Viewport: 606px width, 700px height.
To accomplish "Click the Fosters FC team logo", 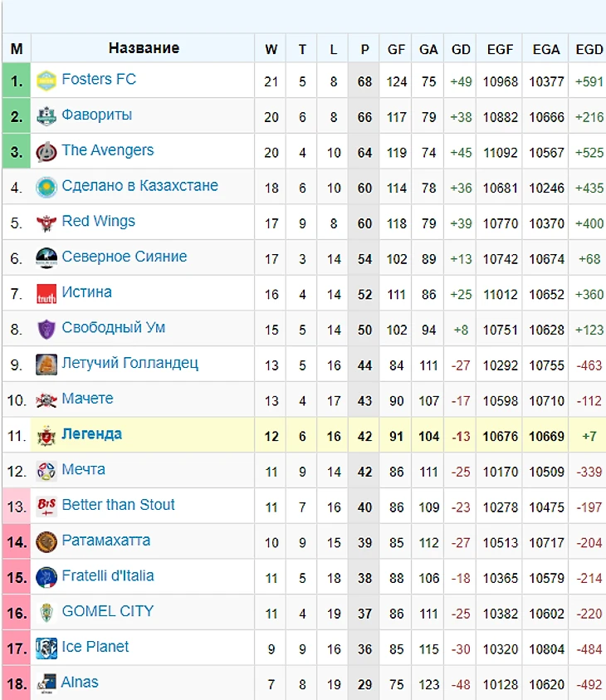I will pyautogui.click(x=46, y=81).
